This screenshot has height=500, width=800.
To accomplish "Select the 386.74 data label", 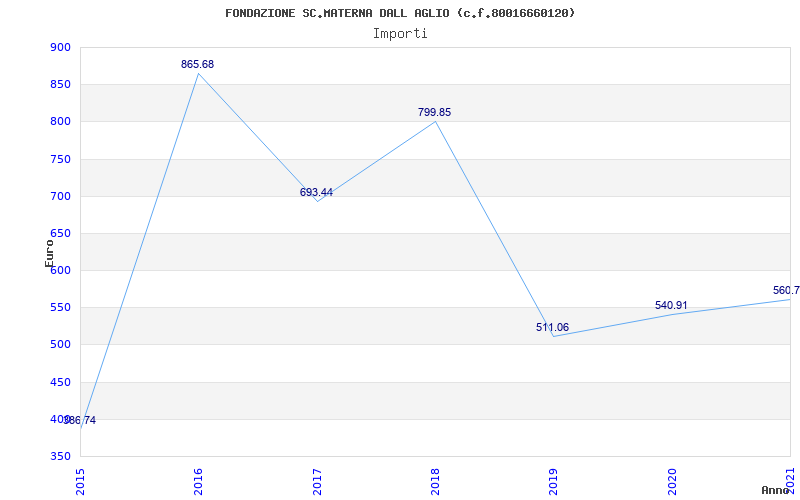I will (80, 421).
